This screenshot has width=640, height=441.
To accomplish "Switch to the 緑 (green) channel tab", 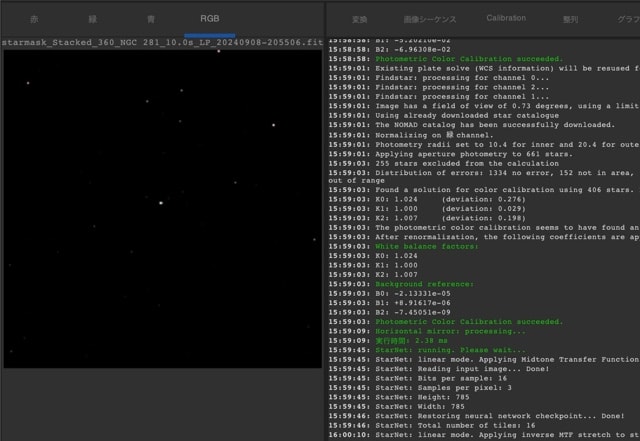I will 93,19.
